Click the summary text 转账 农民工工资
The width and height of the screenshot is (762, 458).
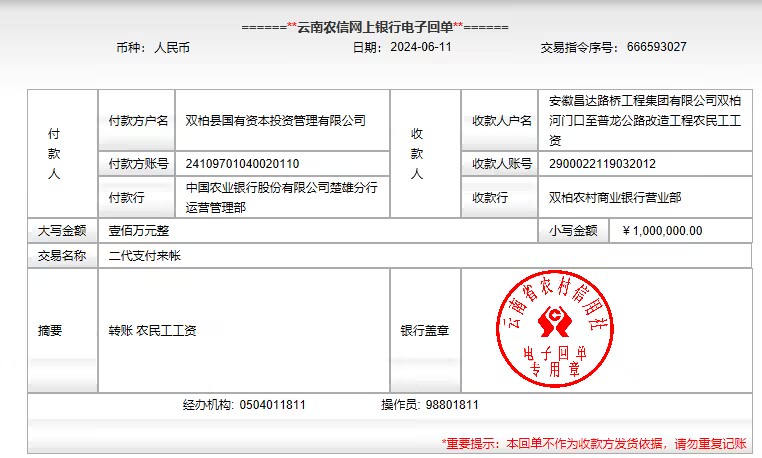click(152, 331)
